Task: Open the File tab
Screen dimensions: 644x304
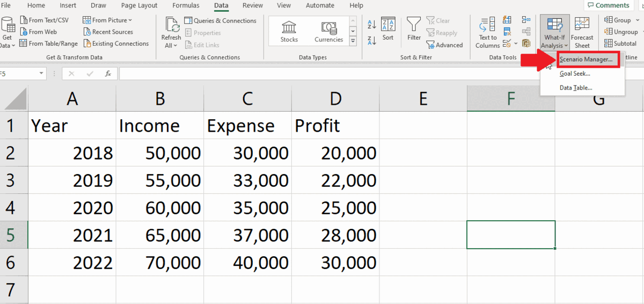Action: (x=6, y=5)
